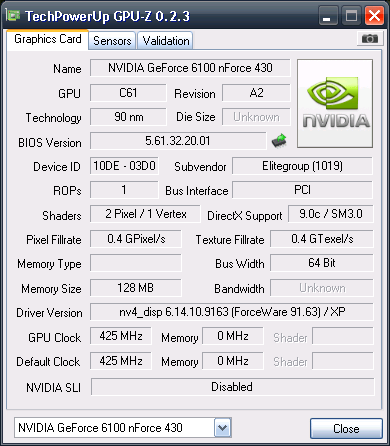
Task: Take a screenshot with the camera icon
Action: pos(369,39)
